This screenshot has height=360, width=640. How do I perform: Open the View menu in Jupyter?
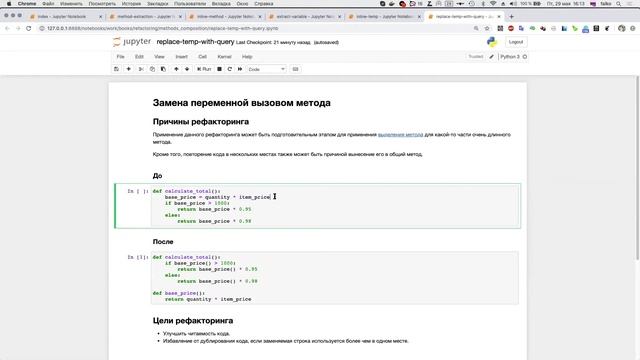click(159, 57)
